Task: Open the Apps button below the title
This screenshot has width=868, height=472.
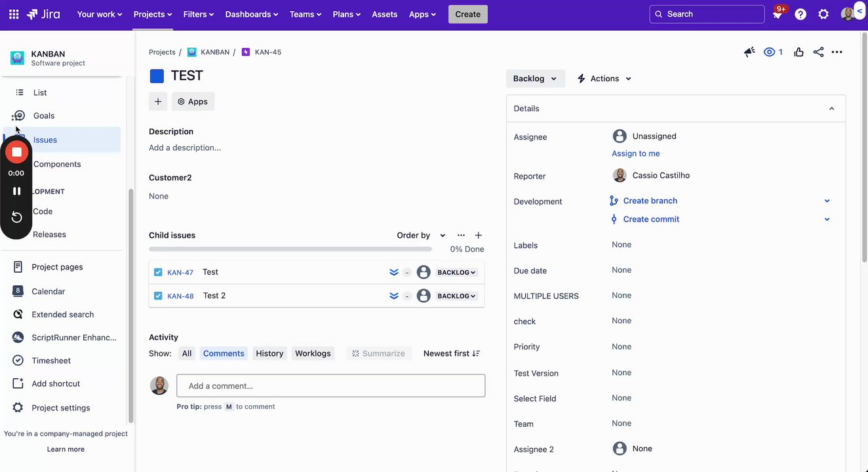Action: pyautogui.click(x=193, y=102)
